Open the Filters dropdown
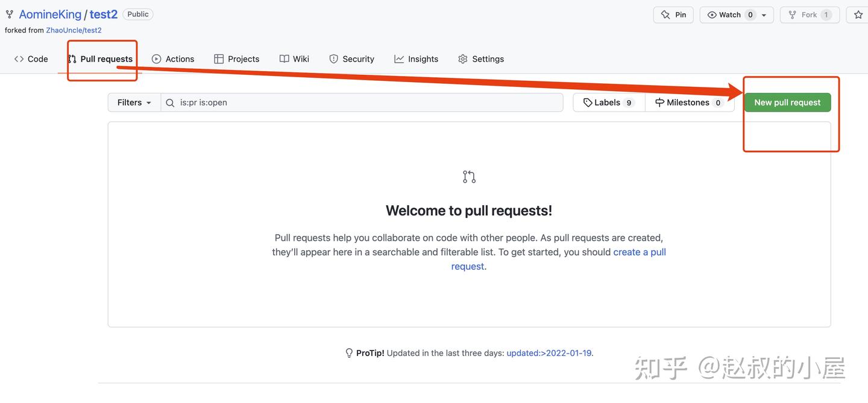Screen dimensions: 868x403 (134, 103)
